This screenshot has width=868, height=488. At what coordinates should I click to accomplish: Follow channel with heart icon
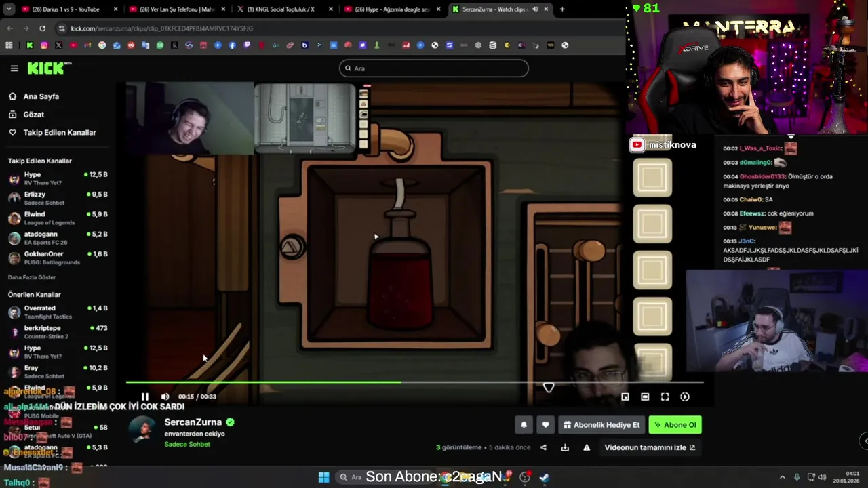point(545,425)
